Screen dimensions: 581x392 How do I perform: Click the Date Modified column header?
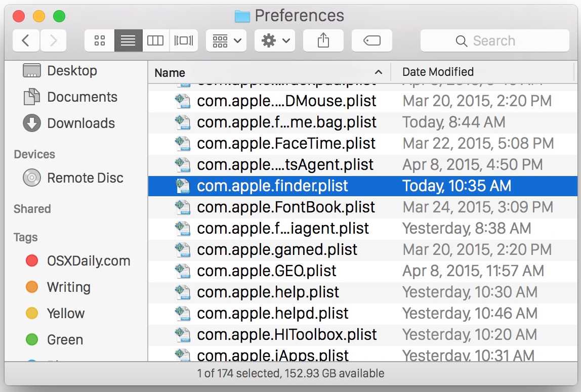438,72
